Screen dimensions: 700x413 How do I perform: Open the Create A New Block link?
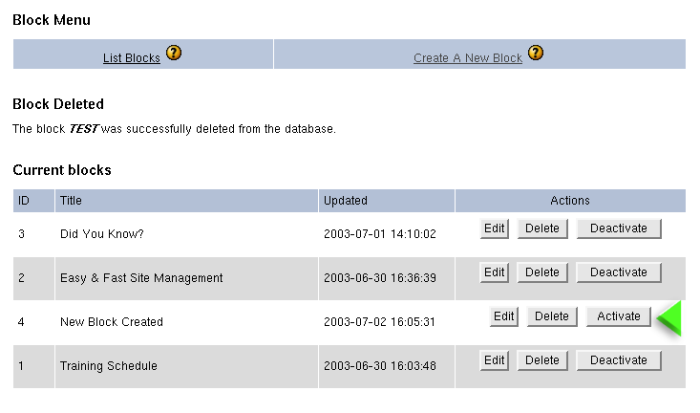pos(468,58)
